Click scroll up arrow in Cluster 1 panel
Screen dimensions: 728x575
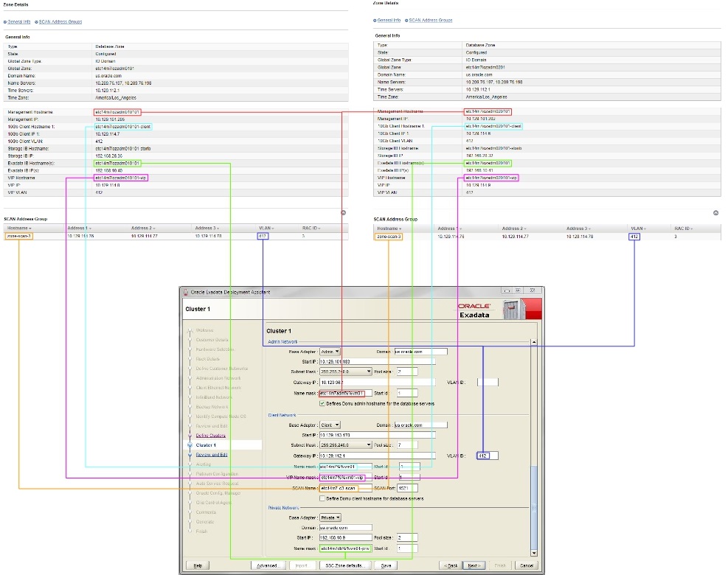(x=534, y=342)
